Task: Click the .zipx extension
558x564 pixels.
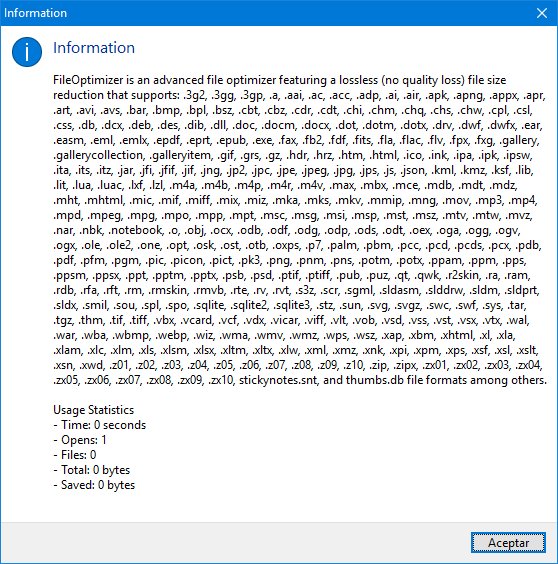Action: tap(404, 365)
